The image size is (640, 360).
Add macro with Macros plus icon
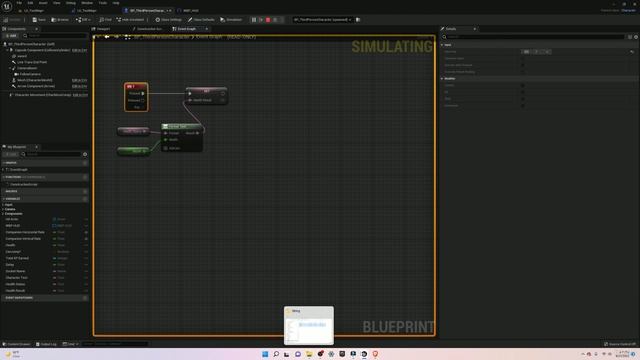(x=85, y=191)
